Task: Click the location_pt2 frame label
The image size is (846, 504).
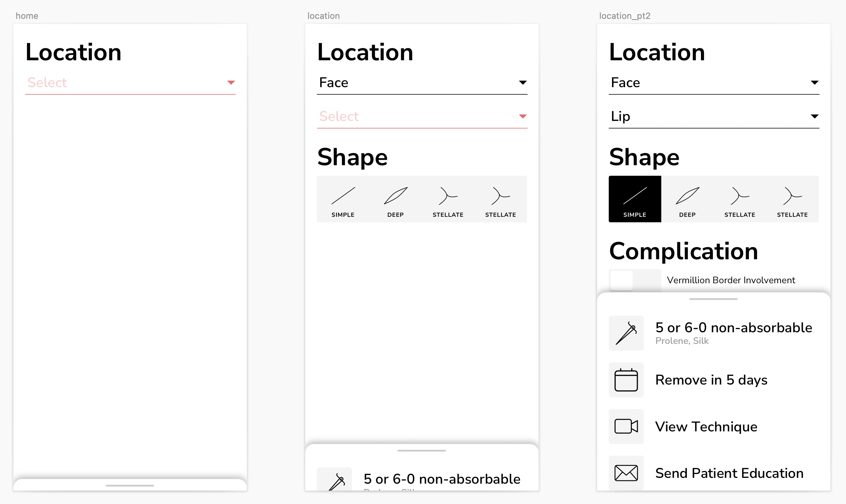Action: pyautogui.click(x=624, y=16)
